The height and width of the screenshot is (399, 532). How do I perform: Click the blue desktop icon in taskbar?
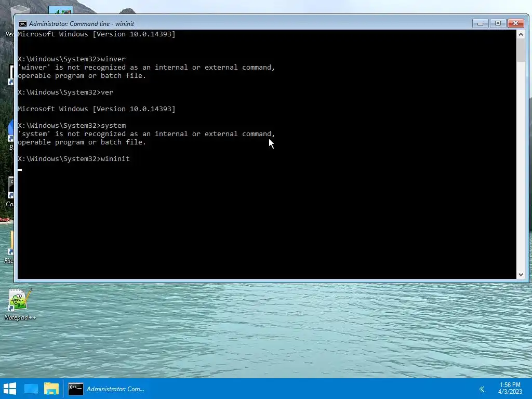(31, 389)
